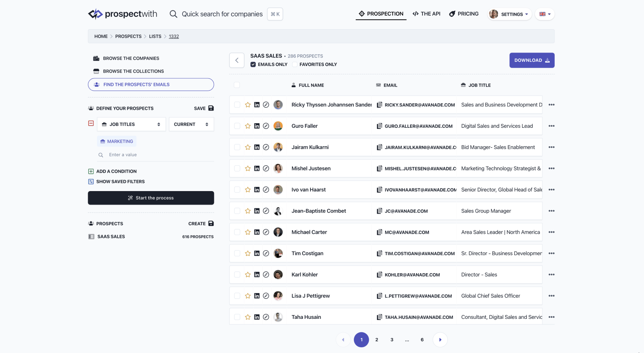Click Michael Carter's avatar

click(278, 232)
